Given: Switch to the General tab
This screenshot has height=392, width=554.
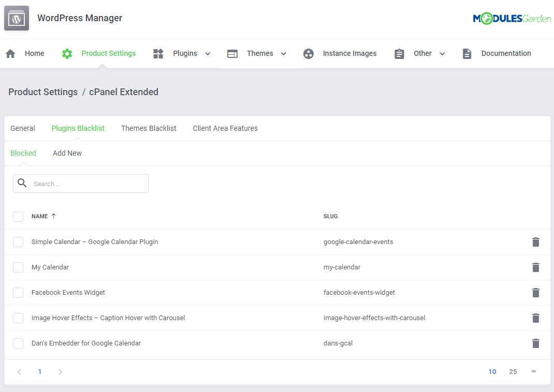Looking at the screenshot, I should (23, 128).
